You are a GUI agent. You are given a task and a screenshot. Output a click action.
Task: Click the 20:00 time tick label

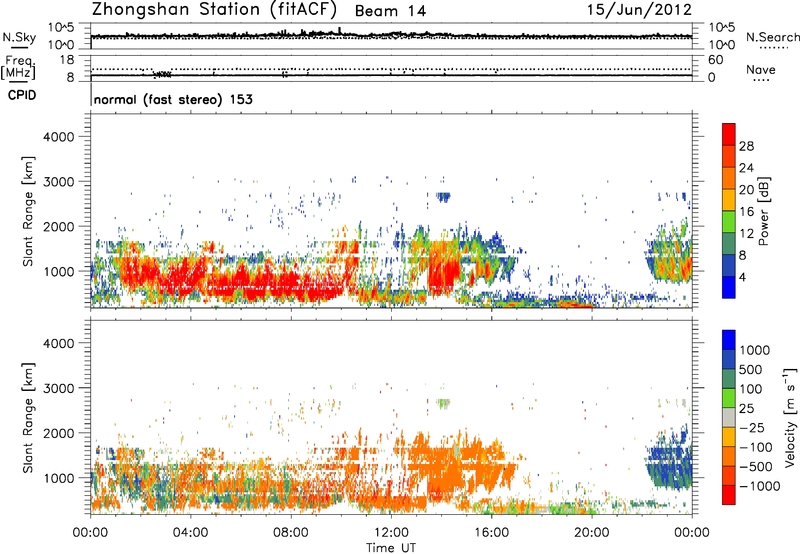pyautogui.click(x=591, y=533)
